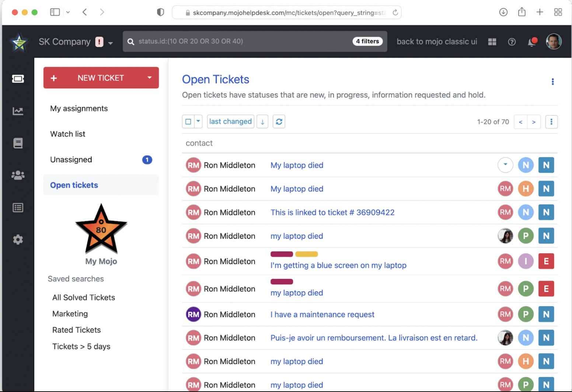Open the apps grid next to help menu
This screenshot has width=572, height=392.
tap(492, 42)
